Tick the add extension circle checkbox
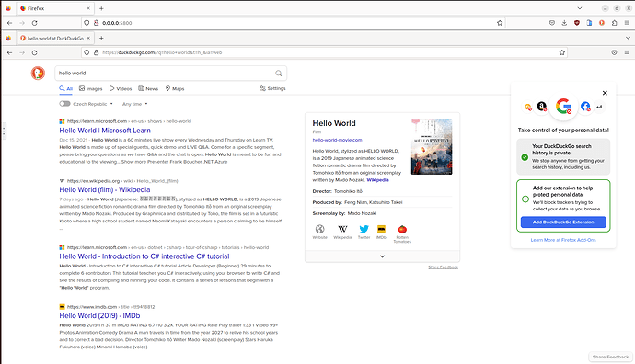This screenshot has height=364, width=635. [x=525, y=199]
